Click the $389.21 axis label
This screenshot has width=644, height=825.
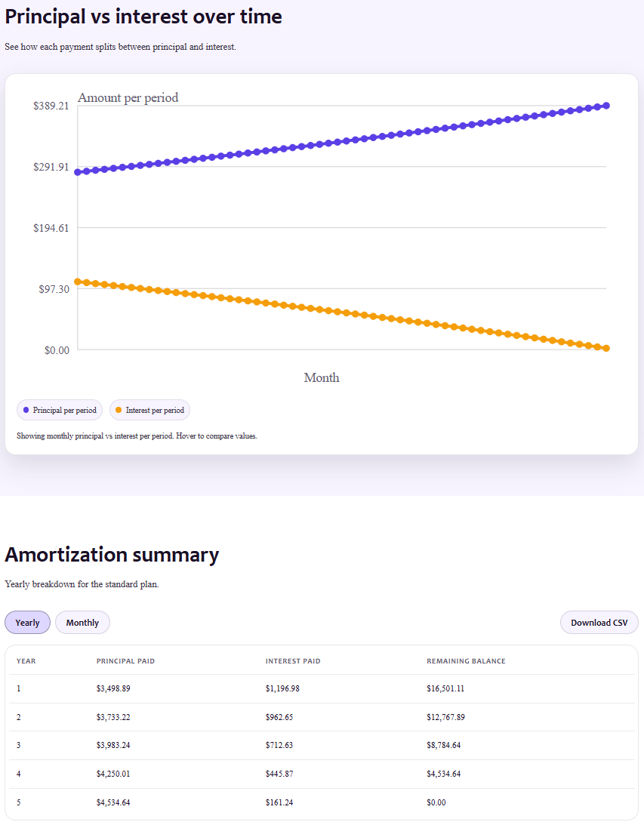50,106
